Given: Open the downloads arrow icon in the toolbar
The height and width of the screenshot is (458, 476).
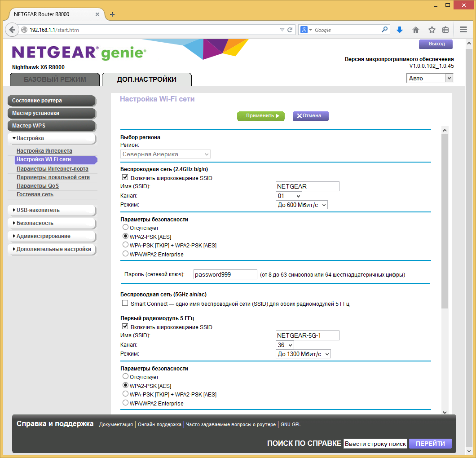Looking at the screenshot, I should 400,30.
